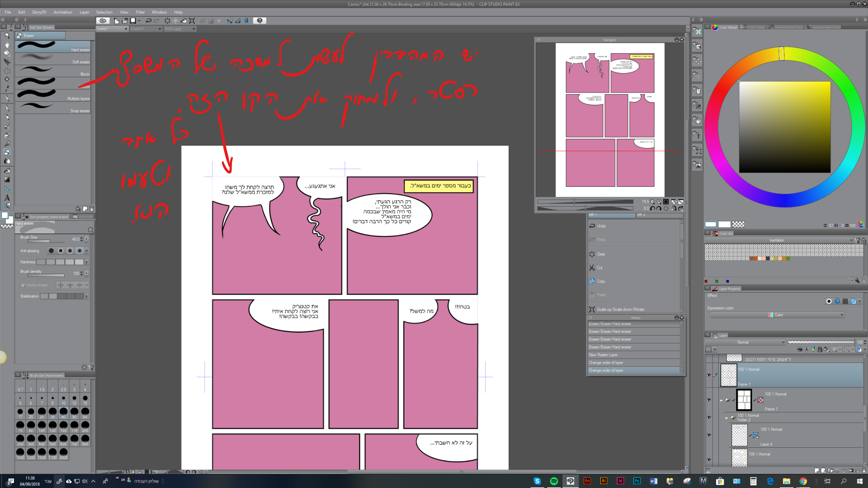The height and width of the screenshot is (488, 868).
Task: Click the Lock Layer padlock icon
Action: click(820, 350)
